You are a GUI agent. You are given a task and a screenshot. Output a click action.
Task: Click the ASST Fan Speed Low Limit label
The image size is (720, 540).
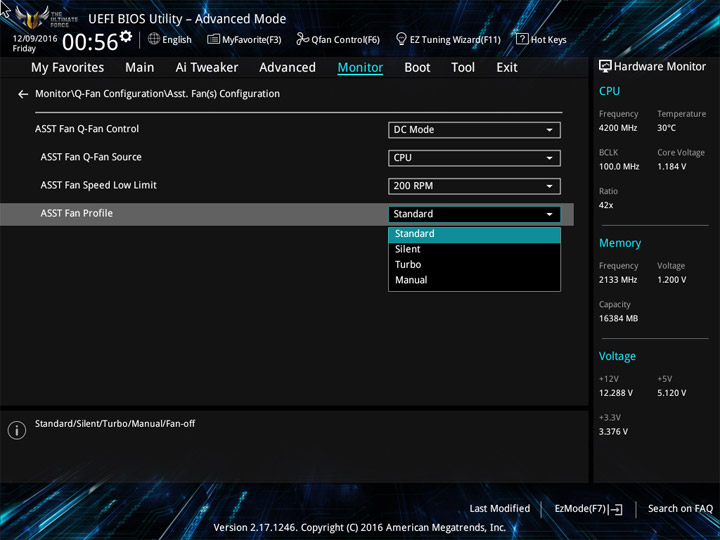click(x=98, y=185)
